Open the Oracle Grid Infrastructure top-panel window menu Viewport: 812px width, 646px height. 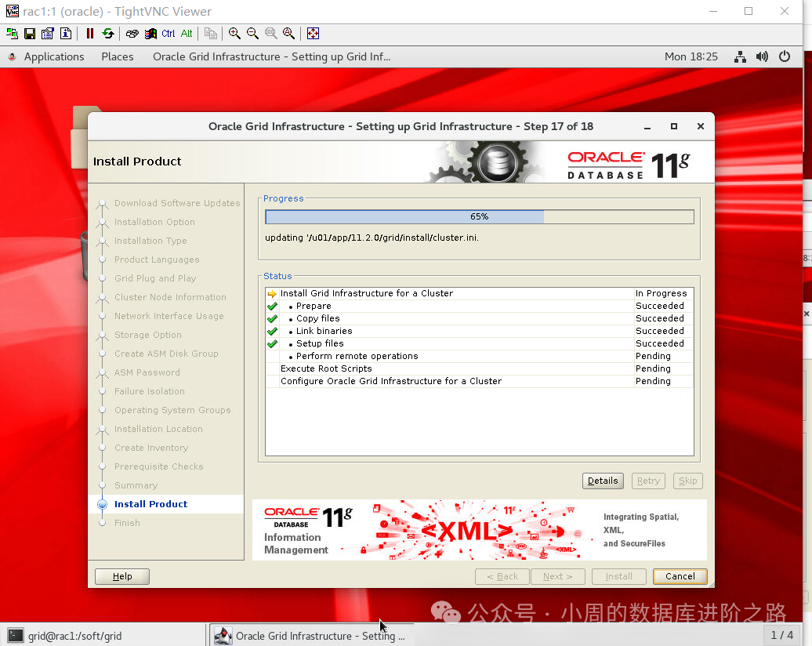(271, 57)
